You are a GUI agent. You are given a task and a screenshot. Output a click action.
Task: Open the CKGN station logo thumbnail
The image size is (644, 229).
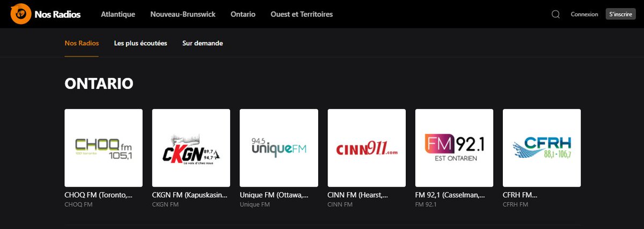pos(191,148)
